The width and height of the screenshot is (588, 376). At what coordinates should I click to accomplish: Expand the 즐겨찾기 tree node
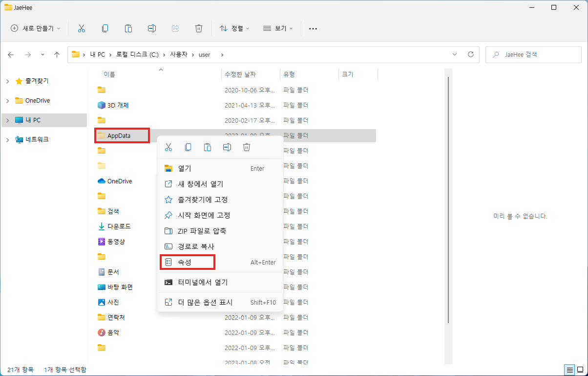(x=8, y=81)
